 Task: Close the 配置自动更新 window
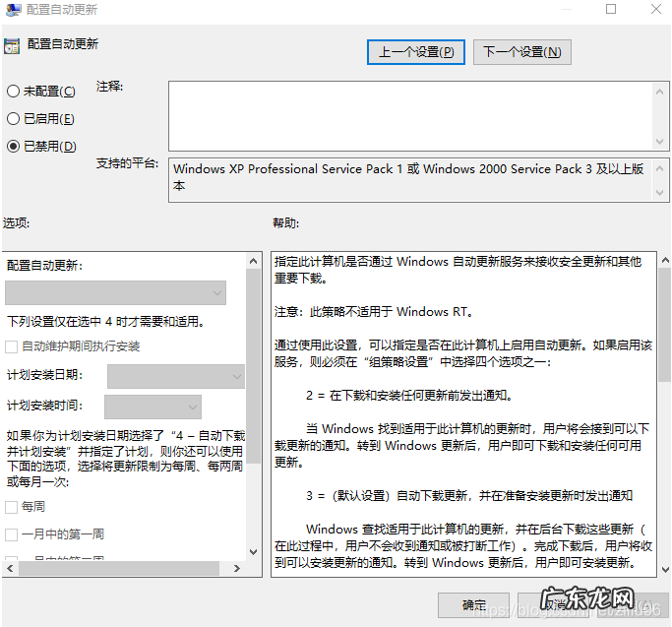656,9
